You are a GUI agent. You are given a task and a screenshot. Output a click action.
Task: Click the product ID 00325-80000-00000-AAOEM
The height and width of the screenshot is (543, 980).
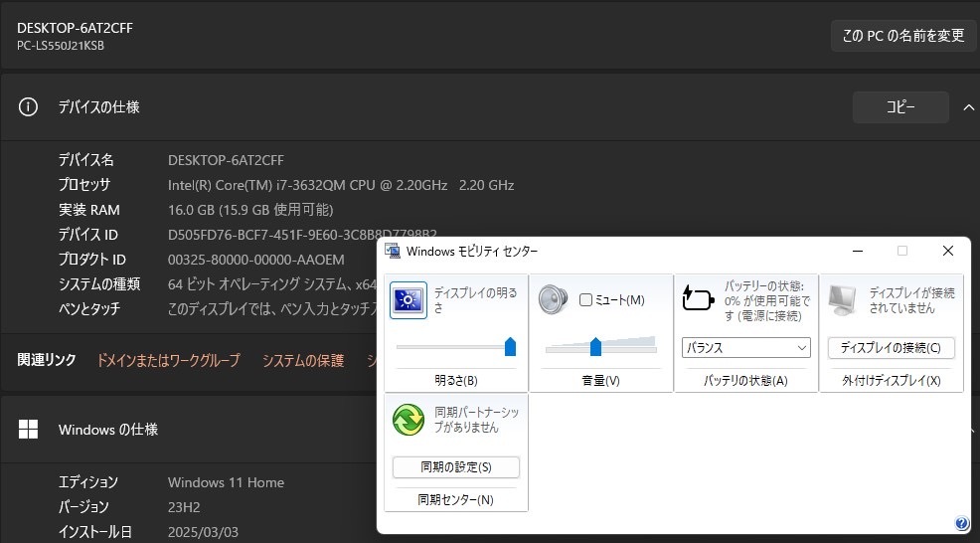click(256, 259)
